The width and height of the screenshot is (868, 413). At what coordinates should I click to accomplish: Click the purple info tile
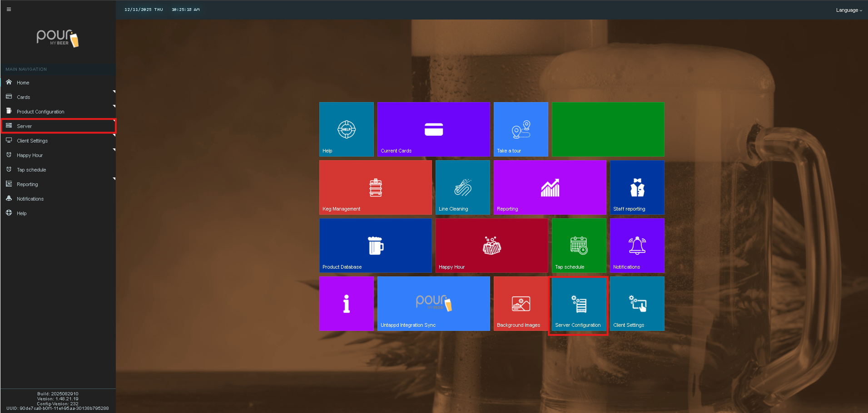(x=346, y=304)
